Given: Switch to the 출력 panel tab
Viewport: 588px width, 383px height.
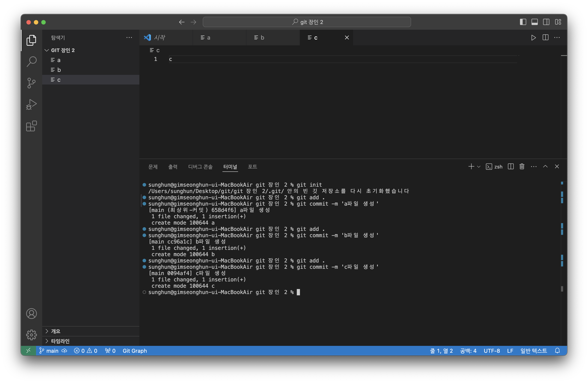Looking at the screenshot, I should 173,167.
